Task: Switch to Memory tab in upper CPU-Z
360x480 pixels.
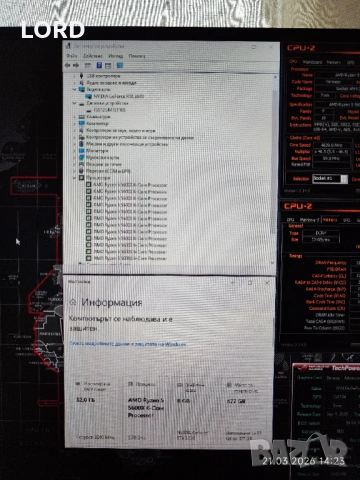Action: [333, 62]
